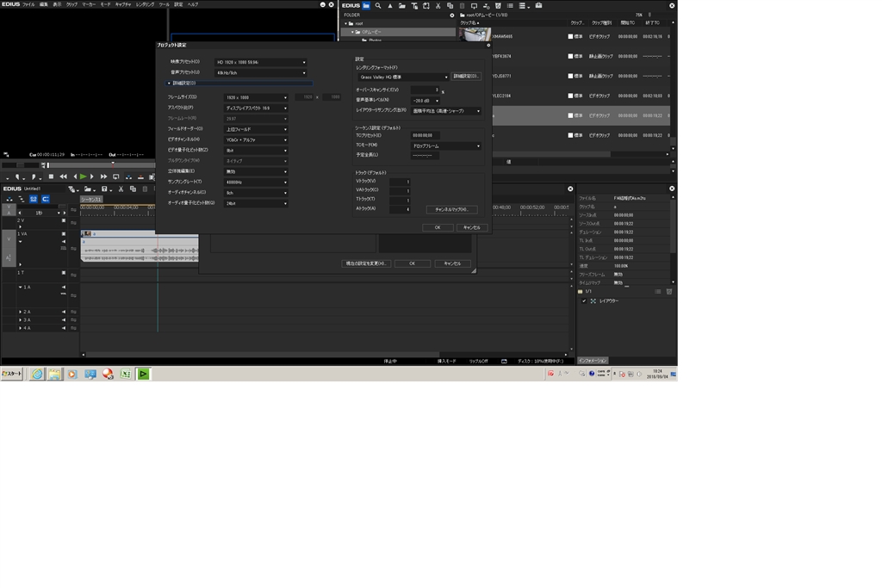Click Cancel in the Project Settings dialog
Viewport: 882px width, 588px height.
pos(471,227)
